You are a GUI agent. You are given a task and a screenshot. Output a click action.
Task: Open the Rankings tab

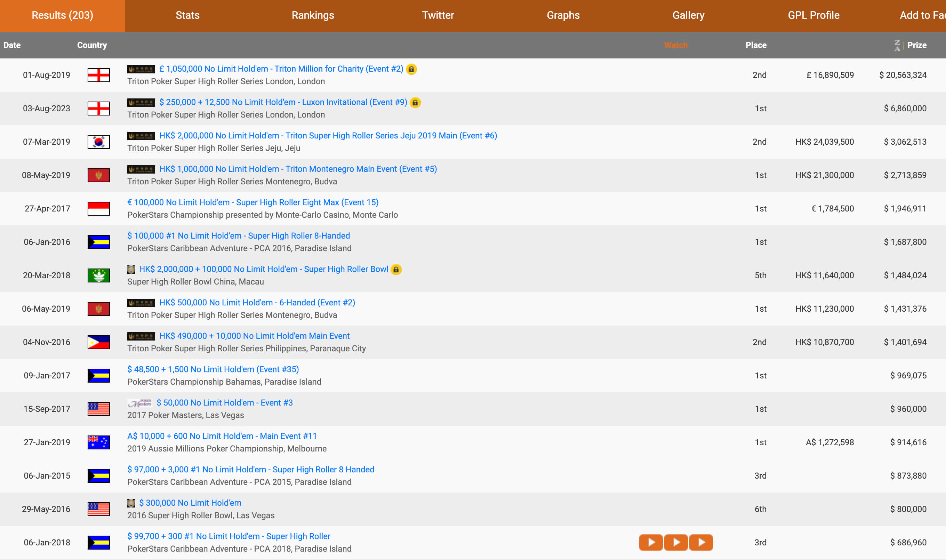pyautogui.click(x=313, y=15)
